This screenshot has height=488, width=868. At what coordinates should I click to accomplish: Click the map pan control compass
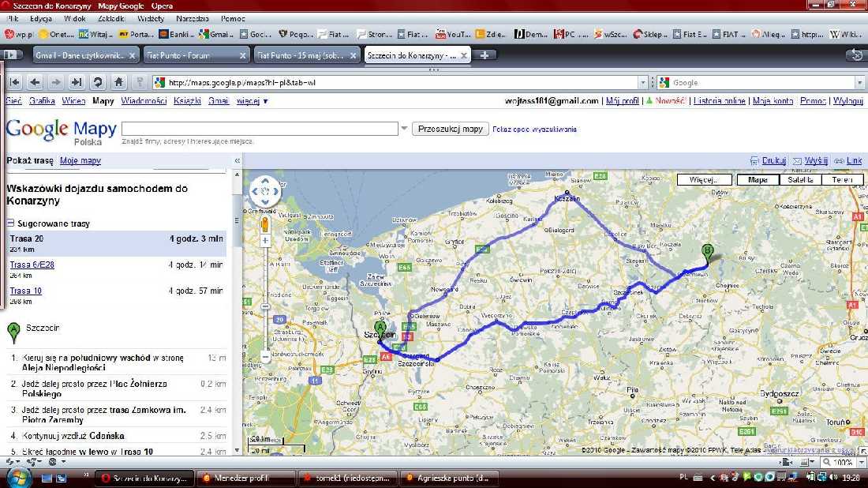[265, 191]
